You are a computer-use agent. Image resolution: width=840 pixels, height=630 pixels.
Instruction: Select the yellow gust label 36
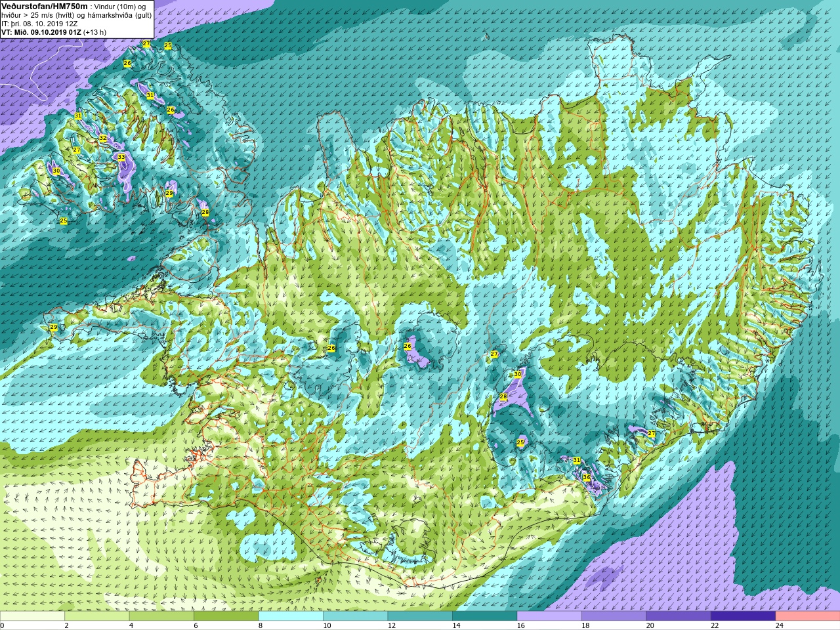click(x=587, y=478)
